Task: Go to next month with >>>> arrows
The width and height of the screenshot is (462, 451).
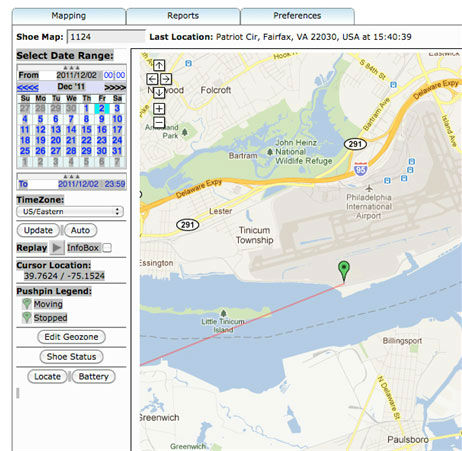Action: (115, 87)
